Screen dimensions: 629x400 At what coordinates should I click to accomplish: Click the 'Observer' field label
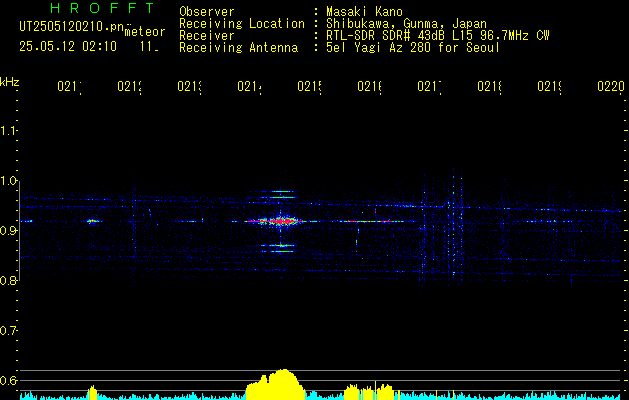point(207,12)
